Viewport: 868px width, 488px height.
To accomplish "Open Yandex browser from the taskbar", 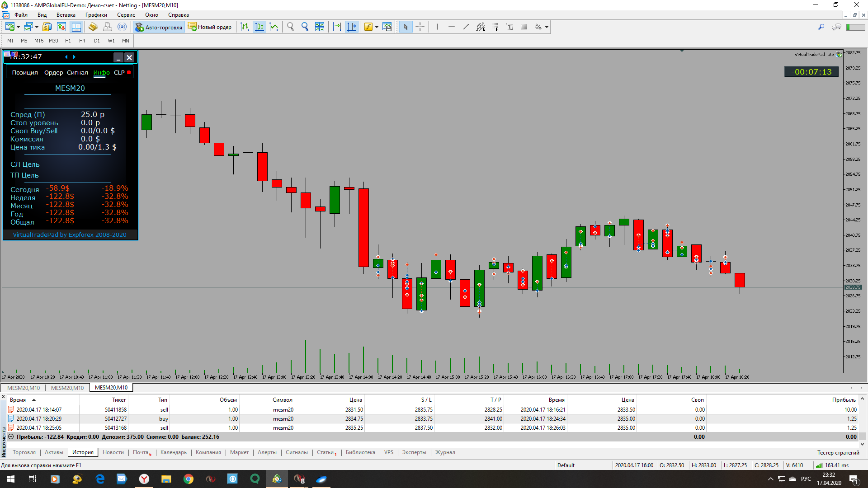I will click(x=144, y=479).
